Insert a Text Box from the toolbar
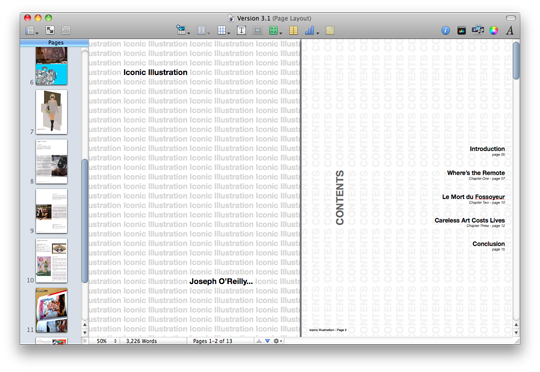Viewport: 540px width, 372px height. point(241,30)
